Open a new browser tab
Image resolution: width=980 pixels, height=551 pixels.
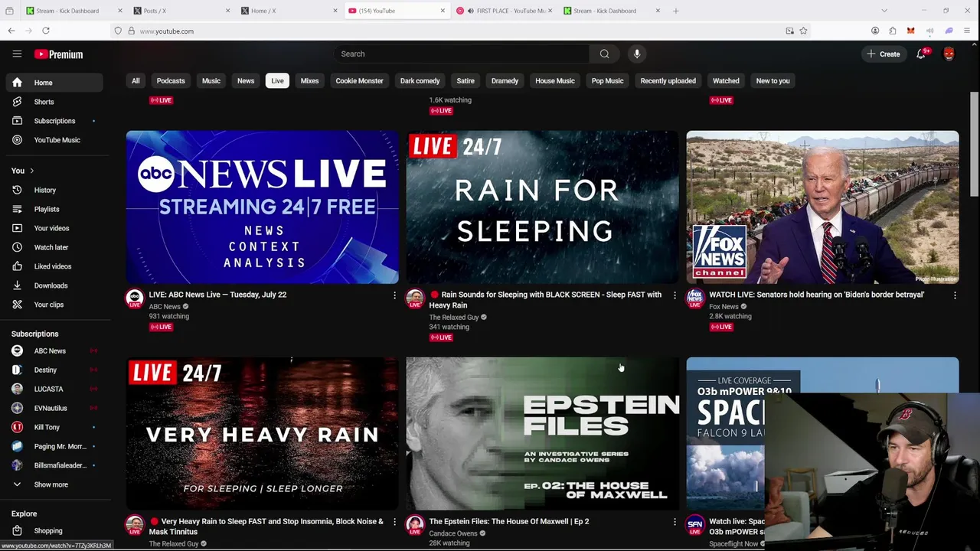pos(675,11)
